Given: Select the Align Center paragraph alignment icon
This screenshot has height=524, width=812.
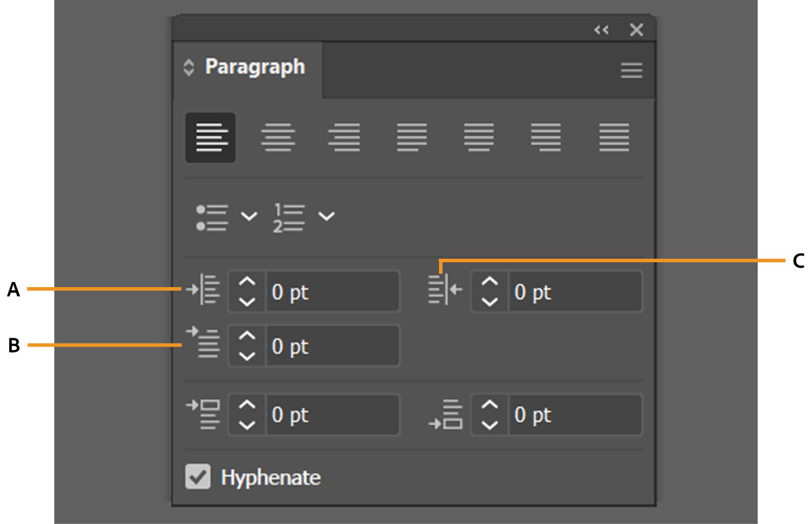Looking at the screenshot, I should pyautogui.click(x=277, y=138).
